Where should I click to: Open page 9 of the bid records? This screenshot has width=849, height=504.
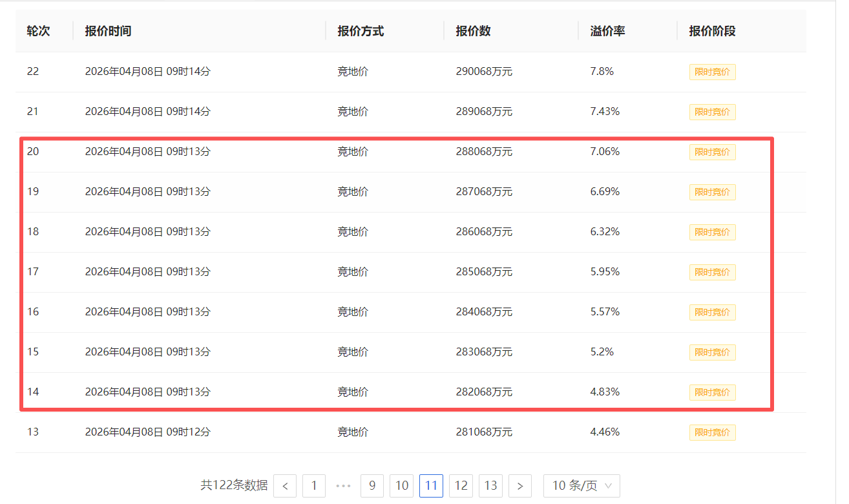click(x=372, y=486)
